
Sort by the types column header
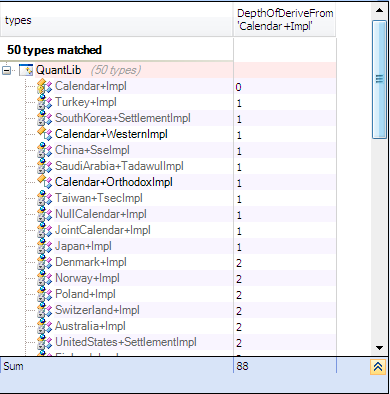pyautogui.click(x=117, y=20)
